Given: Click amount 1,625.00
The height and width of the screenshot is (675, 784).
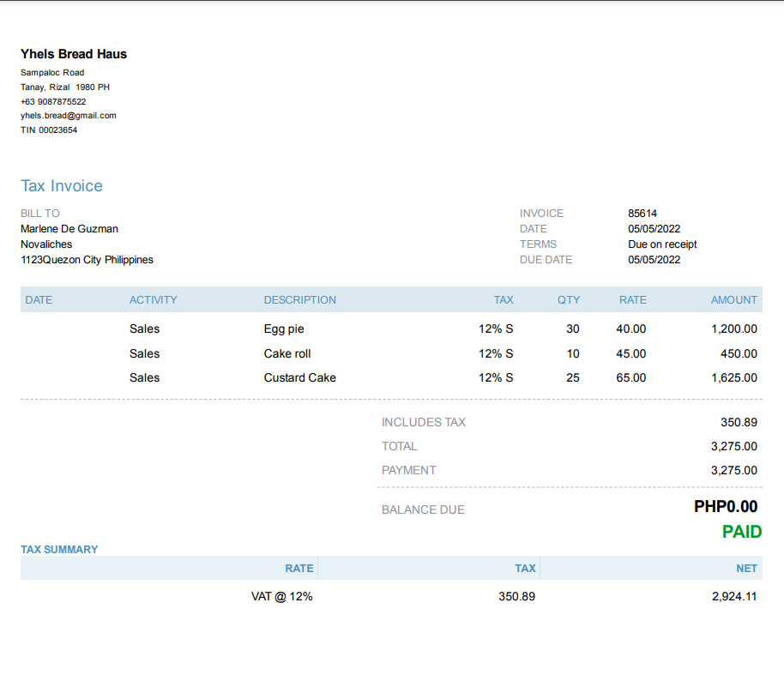Looking at the screenshot, I should pos(734,378).
